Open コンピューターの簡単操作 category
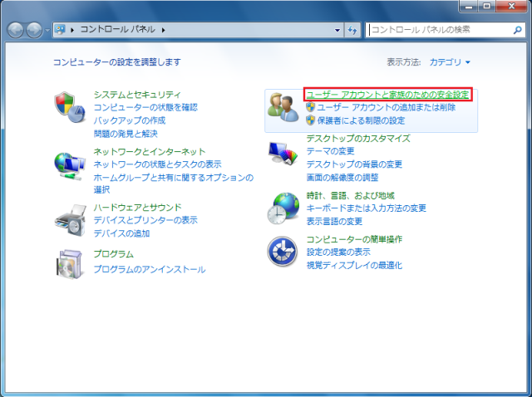This screenshot has width=532, height=397. pos(354,239)
